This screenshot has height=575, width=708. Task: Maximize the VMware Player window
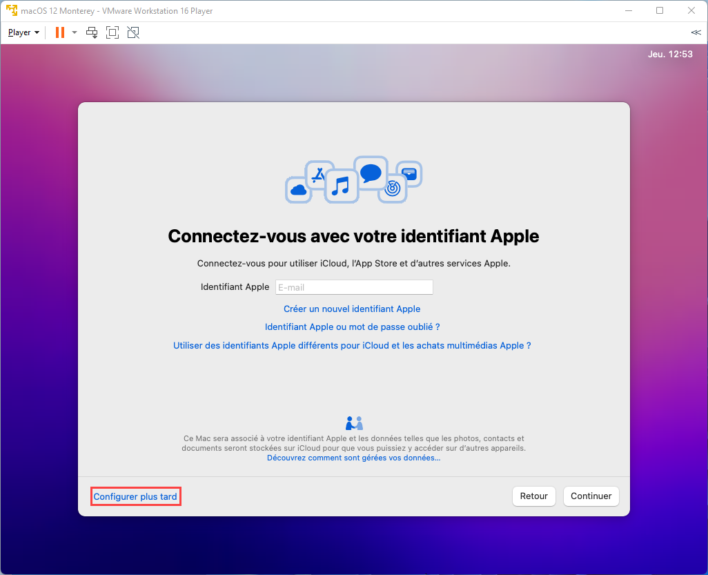click(x=660, y=10)
